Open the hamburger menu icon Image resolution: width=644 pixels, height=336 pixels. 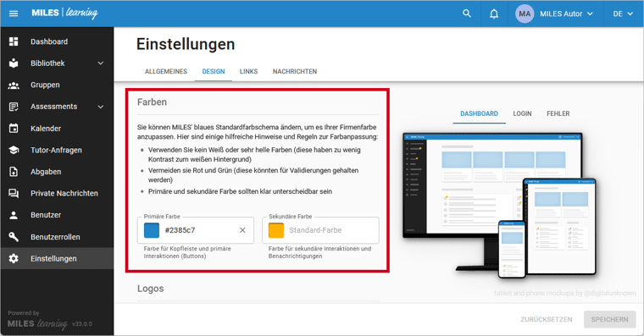tap(14, 14)
